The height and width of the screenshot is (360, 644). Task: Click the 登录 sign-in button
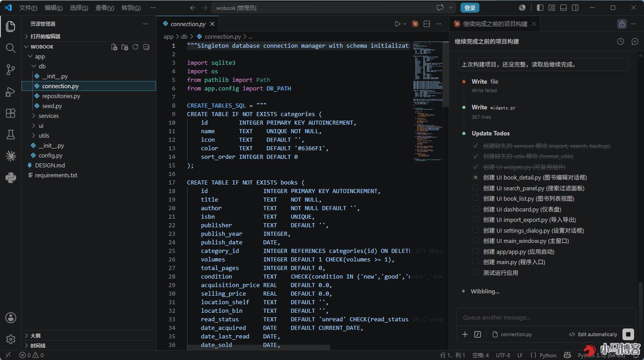470,8
